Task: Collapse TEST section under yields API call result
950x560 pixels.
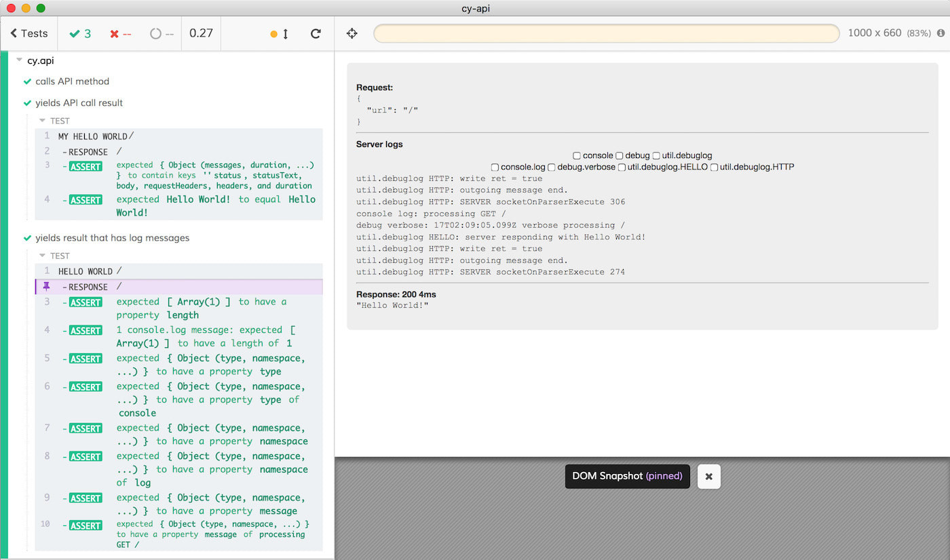Action: 43,121
